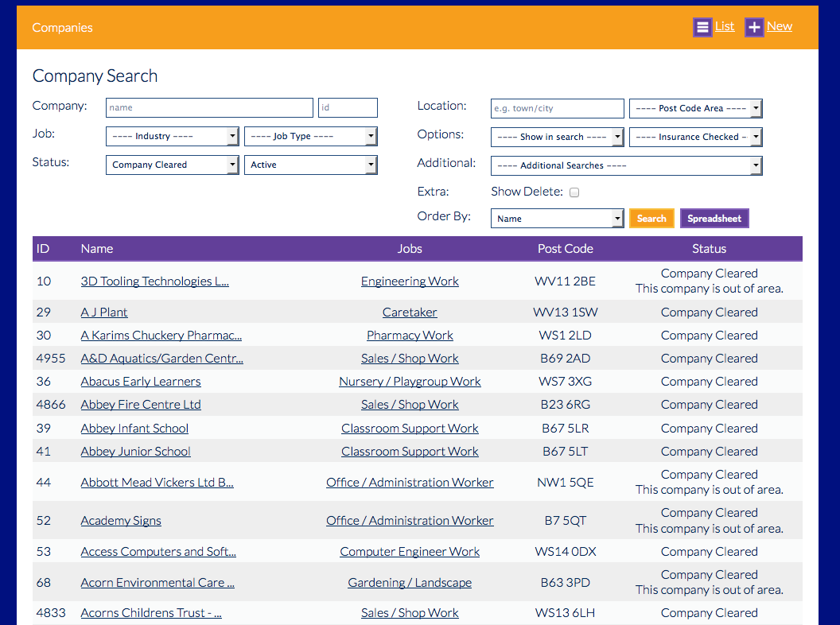Select ID 4955 in the table

pyautogui.click(x=51, y=359)
